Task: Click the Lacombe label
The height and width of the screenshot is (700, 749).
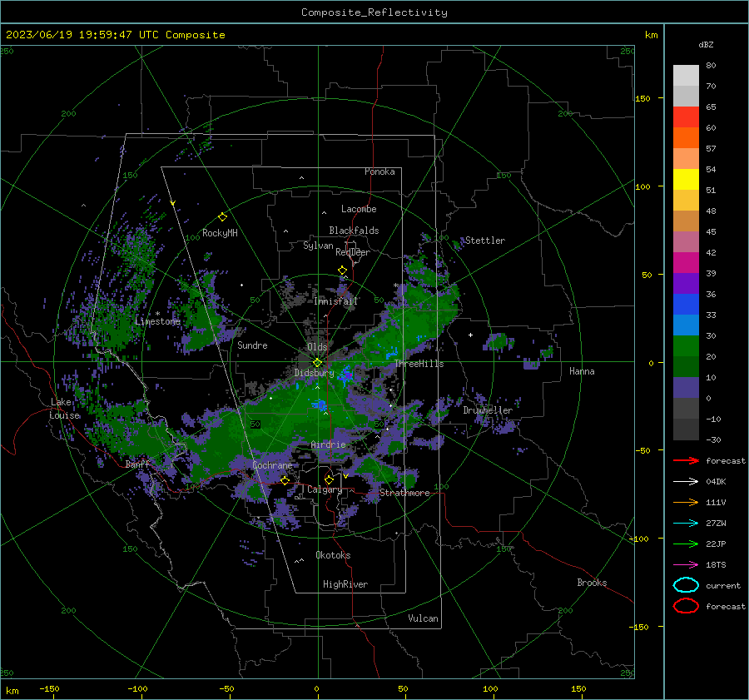Action: click(359, 209)
